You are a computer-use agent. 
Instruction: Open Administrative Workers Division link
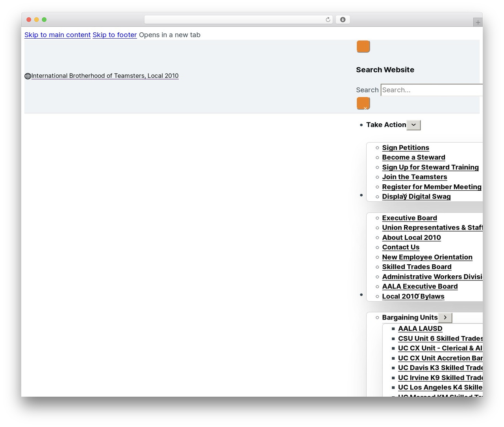click(x=432, y=277)
